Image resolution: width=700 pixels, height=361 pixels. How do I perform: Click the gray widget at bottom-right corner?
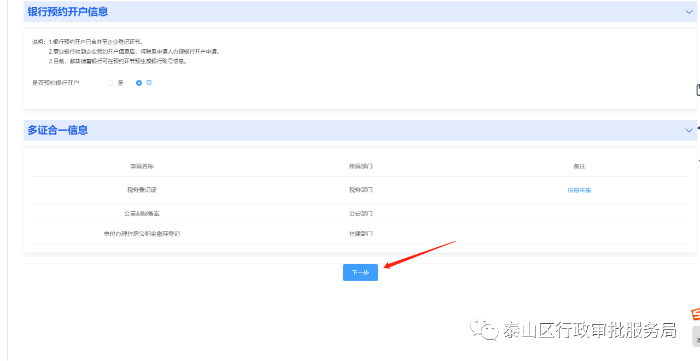point(696,336)
